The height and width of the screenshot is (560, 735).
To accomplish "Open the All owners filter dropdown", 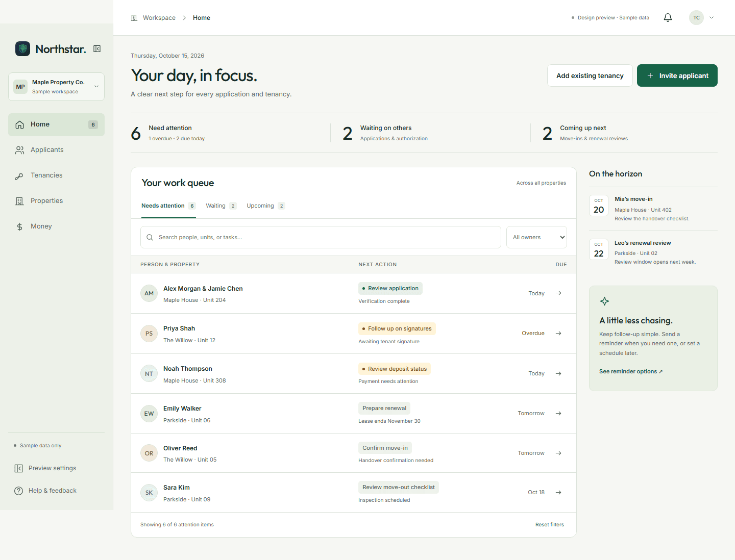I will [x=536, y=237].
